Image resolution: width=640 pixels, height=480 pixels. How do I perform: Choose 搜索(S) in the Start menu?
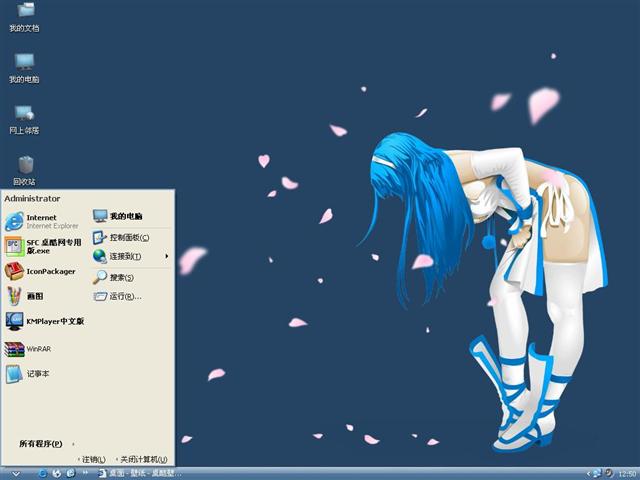point(120,277)
